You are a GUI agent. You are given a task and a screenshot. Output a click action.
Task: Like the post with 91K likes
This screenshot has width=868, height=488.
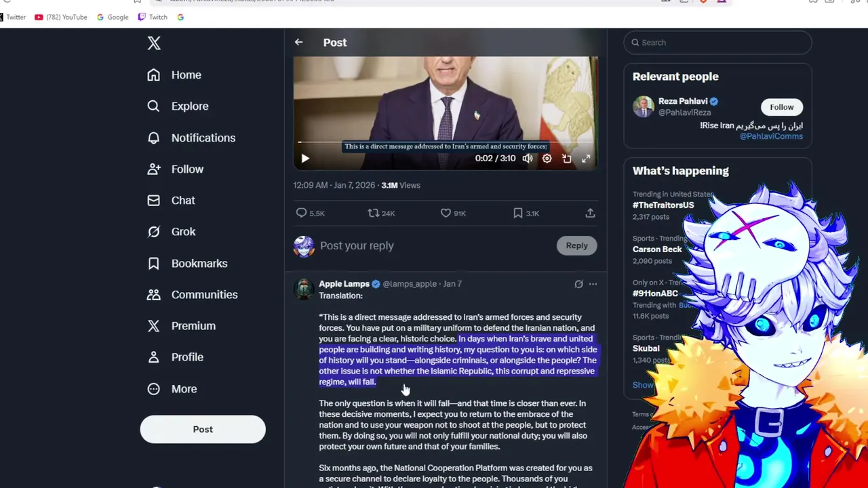pos(453,213)
